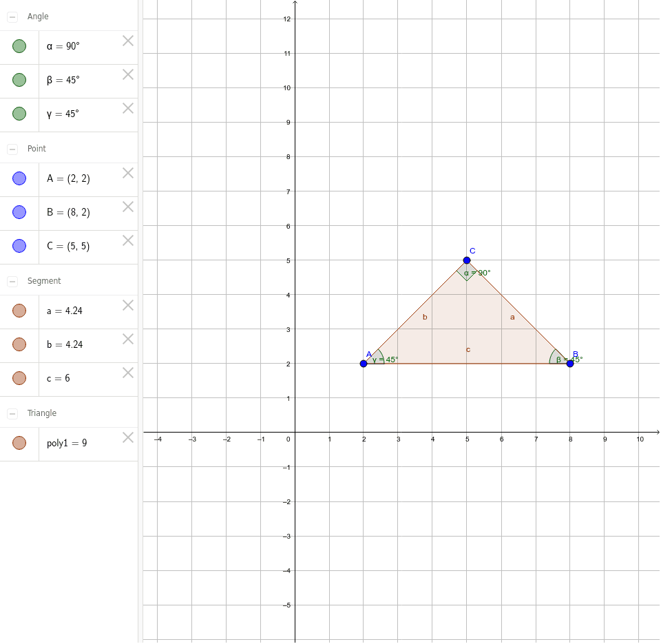
Task: Collapse the Point section
Action: [x=12, y=148]
